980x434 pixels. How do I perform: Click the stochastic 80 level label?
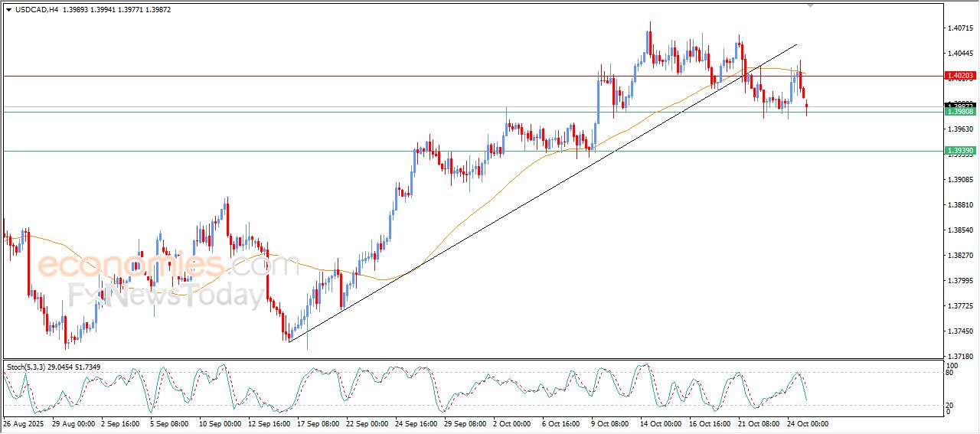950,373
